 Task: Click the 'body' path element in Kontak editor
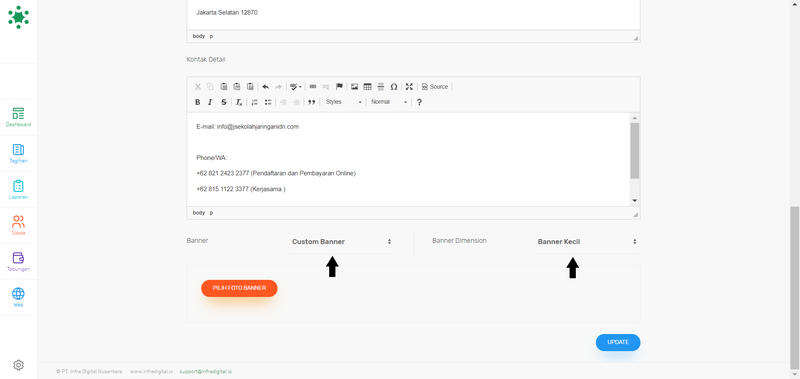(x=198, y=213)
